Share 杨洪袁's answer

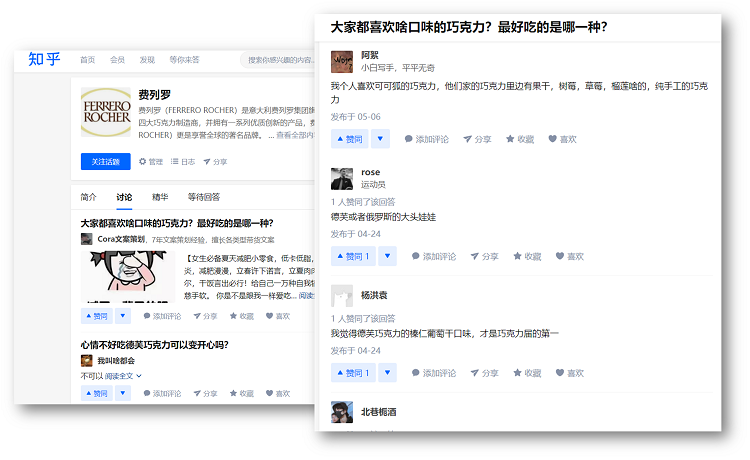485,373
